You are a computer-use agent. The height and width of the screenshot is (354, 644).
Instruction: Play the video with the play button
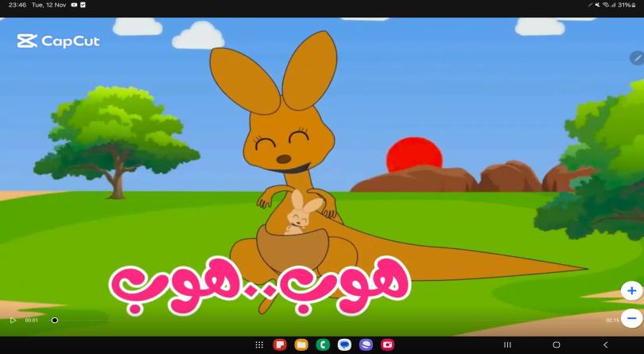point(13,321)
